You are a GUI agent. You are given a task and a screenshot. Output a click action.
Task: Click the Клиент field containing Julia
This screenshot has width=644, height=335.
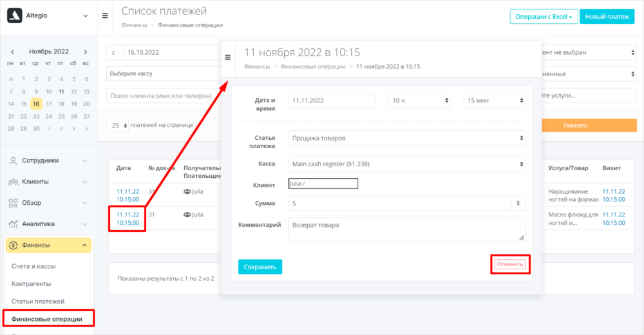coord(323,184)
